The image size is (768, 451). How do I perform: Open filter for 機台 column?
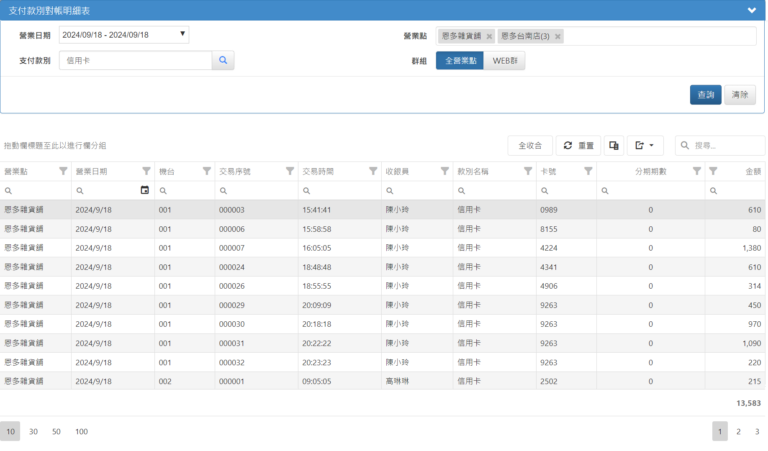pyautogui.click(x=207, y=171)
